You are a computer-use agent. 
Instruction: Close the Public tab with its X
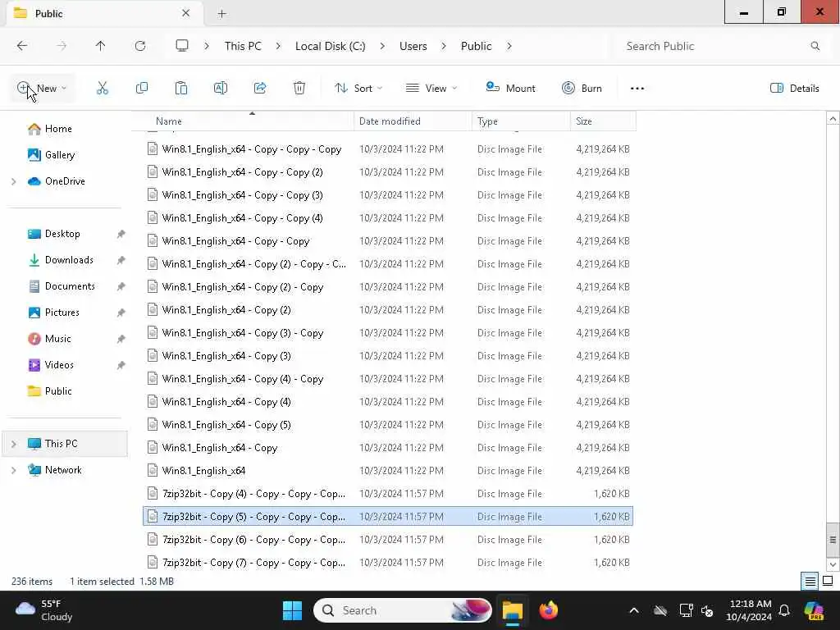186,13
